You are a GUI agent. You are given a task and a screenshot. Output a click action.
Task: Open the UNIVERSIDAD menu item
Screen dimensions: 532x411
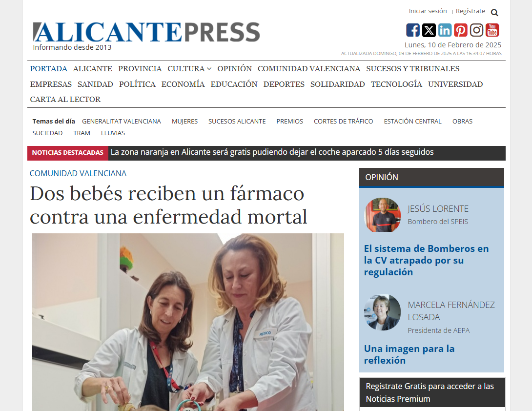pos(455,84)
